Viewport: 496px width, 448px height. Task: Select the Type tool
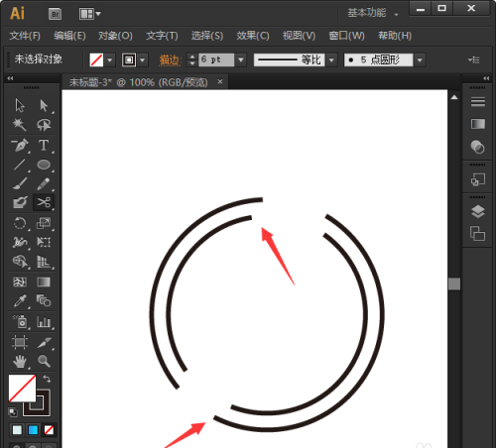pyautogui.click(x=44, y=146)
